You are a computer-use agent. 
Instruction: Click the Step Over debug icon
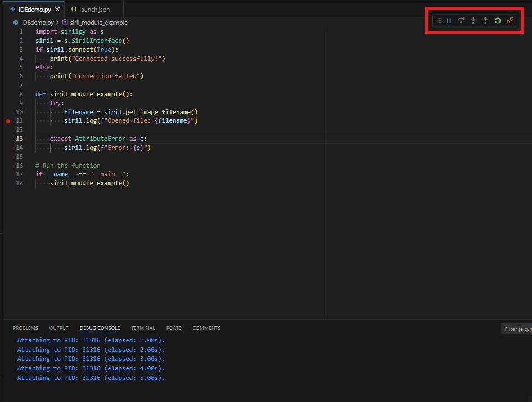tap(461, 21)
